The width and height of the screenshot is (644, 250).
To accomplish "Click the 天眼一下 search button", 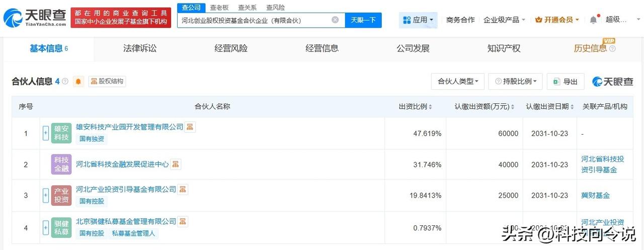I will 363,20.
